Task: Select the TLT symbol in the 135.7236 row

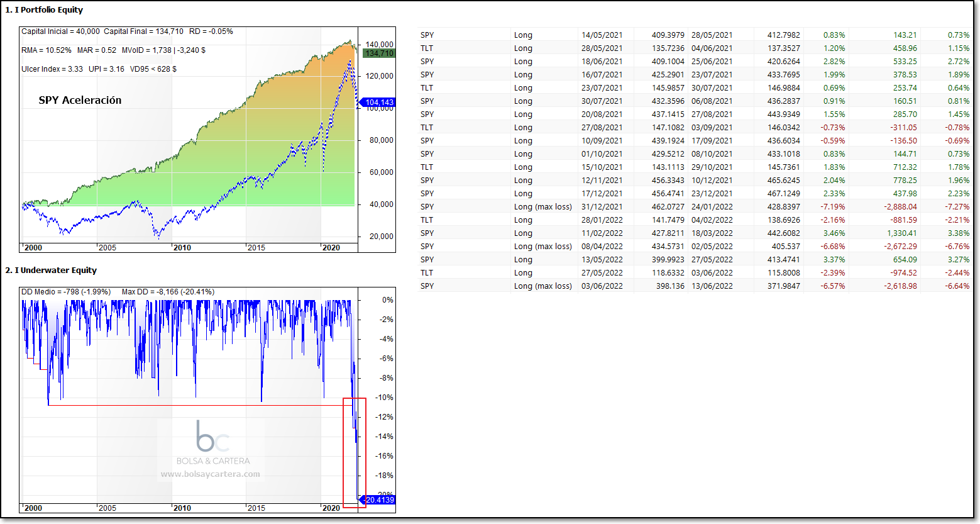Action: 427,48
